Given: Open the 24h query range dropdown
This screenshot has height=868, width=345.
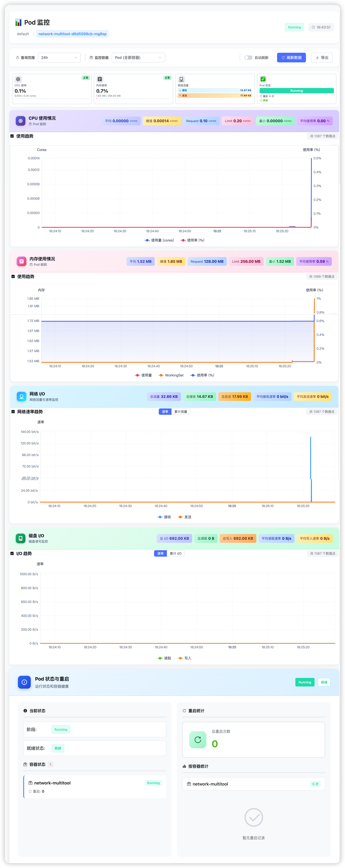Looking at the screenshot, I should (59, 58).
